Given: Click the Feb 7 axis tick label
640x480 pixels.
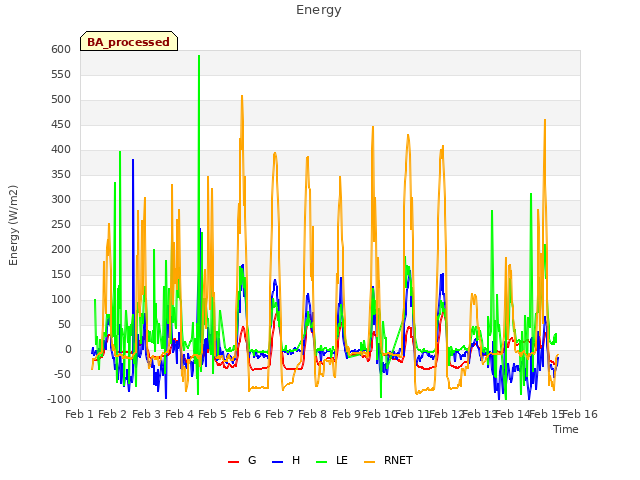Looking at the screenshot, I should pyautogui.click(x=280, y=414).
